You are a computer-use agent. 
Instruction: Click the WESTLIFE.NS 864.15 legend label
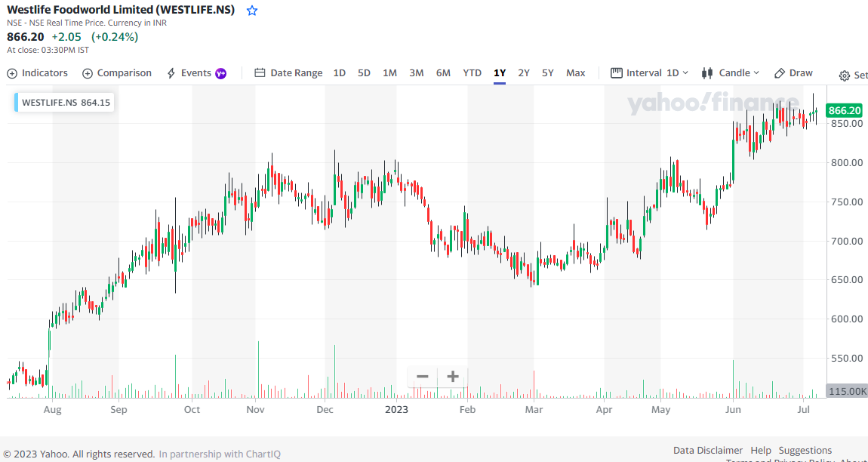66,103
